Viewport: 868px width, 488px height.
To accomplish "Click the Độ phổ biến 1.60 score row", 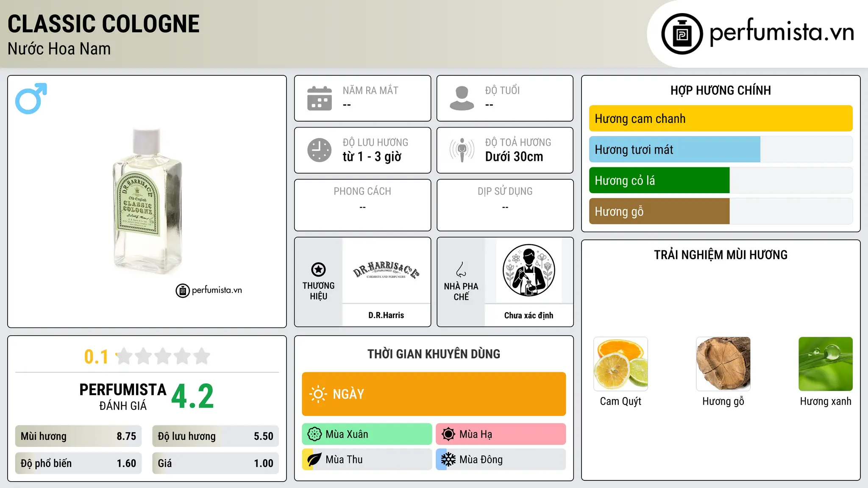I will [x=78, y=463].
